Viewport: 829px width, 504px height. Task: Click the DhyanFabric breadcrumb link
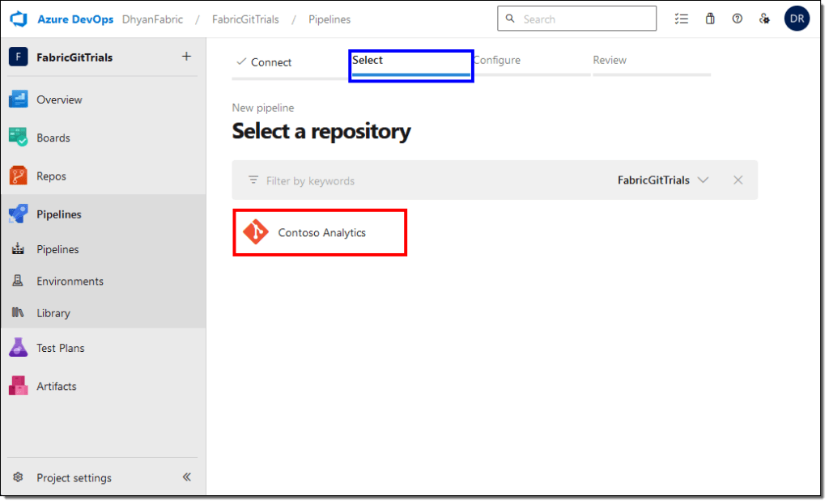(152, 19)
